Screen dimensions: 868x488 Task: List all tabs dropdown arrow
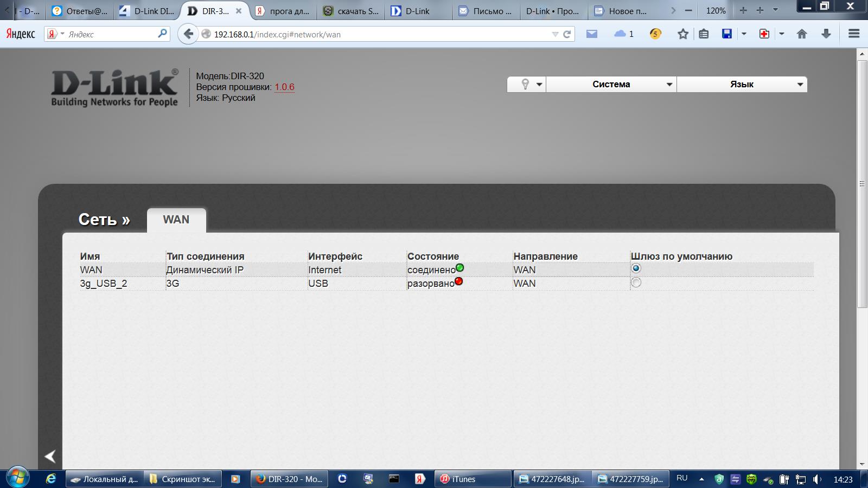click(776, 10)
